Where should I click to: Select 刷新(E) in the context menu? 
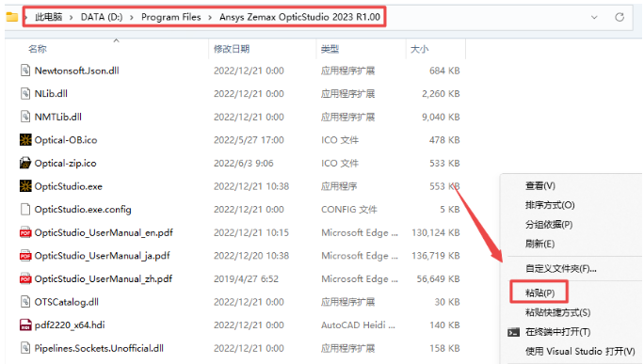pyautogui.click(x=539, y=244)
